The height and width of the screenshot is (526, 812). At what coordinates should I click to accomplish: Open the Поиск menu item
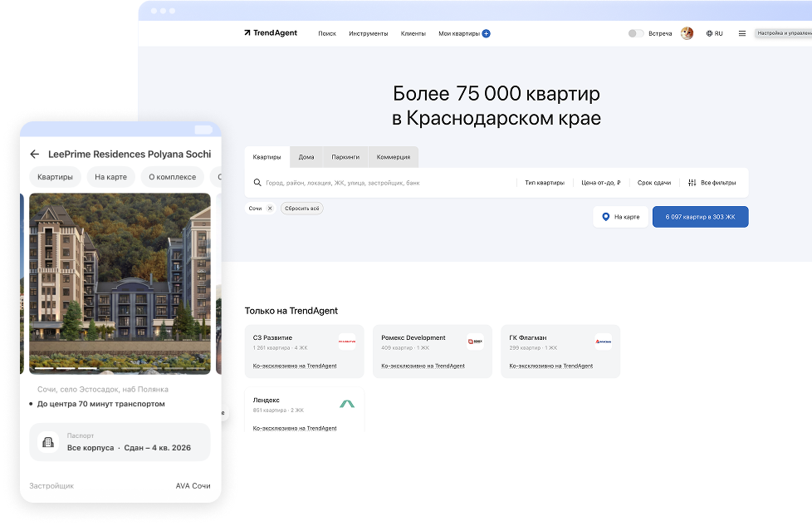(x=327, y=34)
